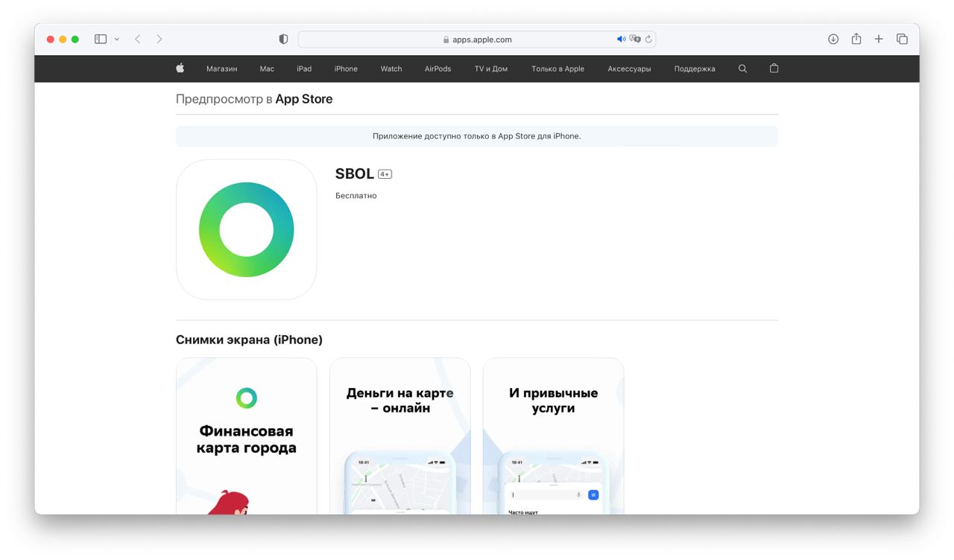Click the Бесплатно price label
954x560 pixels.
pyautogui.click(x=356, y=196)
